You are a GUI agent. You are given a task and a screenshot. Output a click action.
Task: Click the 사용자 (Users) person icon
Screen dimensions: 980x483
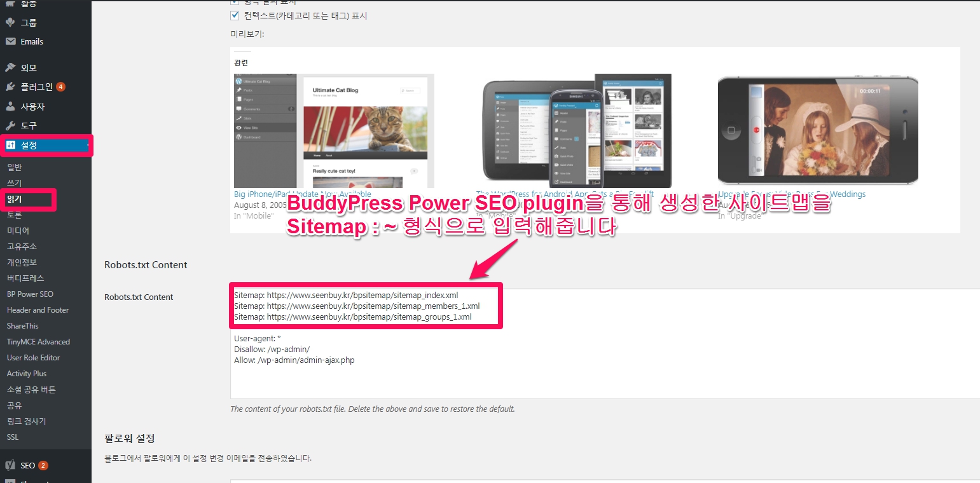[10, 106]
